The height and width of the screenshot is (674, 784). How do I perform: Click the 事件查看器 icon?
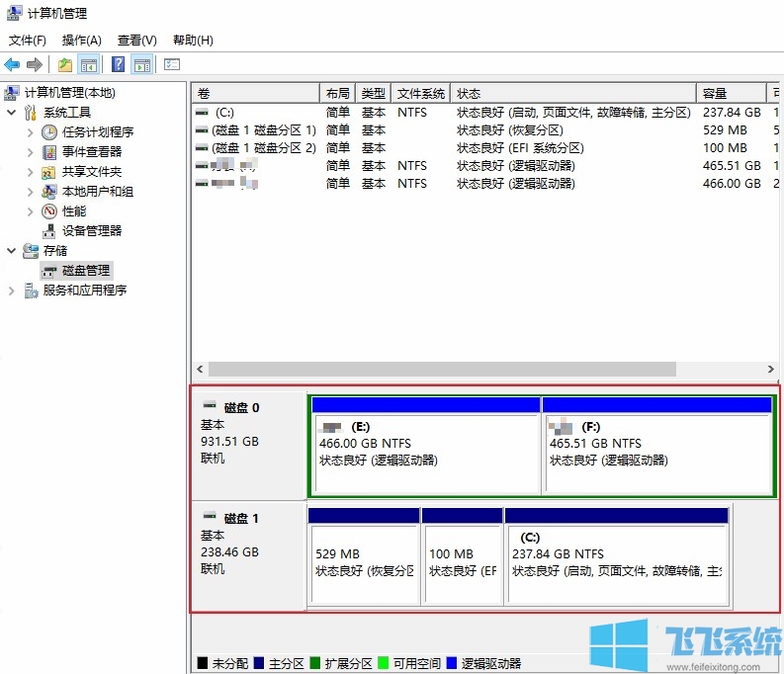coord(49,152)
